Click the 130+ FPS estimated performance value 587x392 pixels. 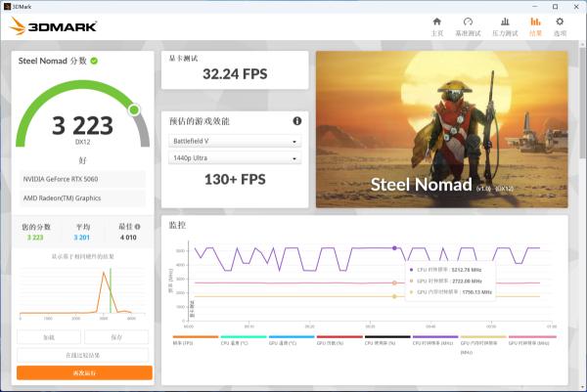[235, 179]
